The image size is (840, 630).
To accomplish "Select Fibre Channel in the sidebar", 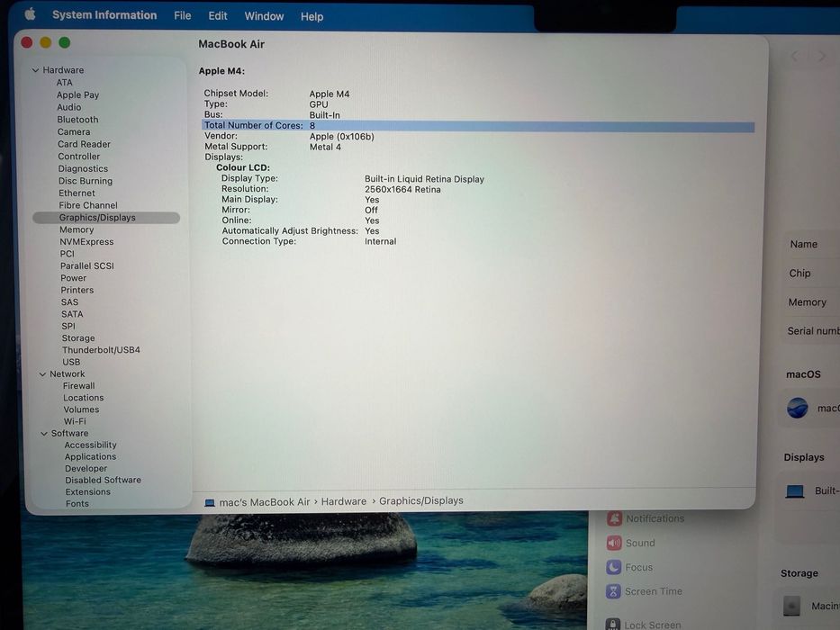I will [x=88, y=205].
